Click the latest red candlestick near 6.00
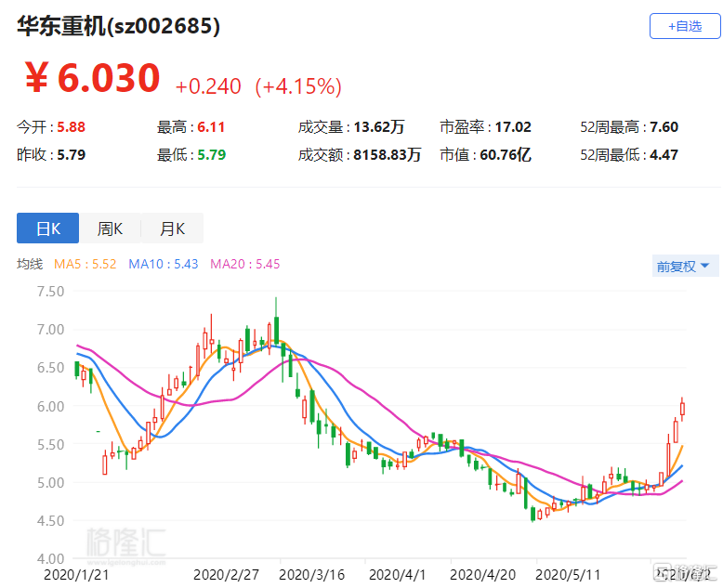Viewport: 723px width, 588px height. click(682, 409)
